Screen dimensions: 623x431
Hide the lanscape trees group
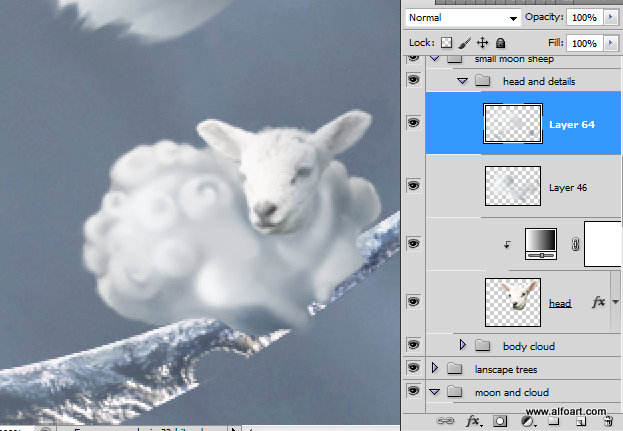point(413,368)
